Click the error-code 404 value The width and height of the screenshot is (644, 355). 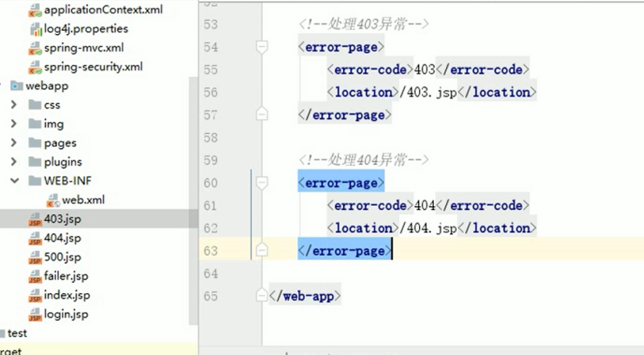[424, 205]
